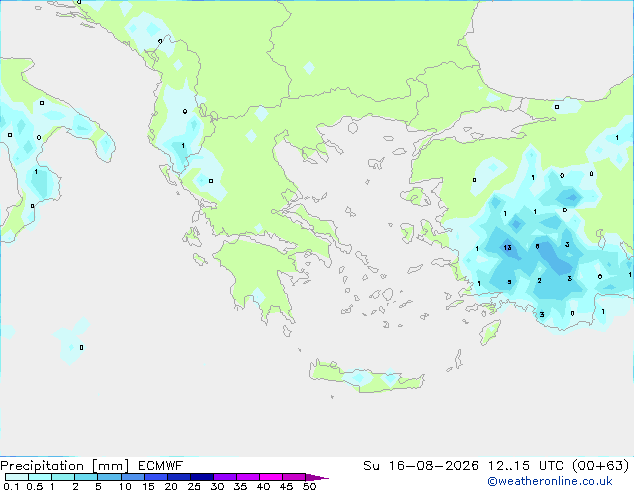Screen dimensions: 634x490
Task: Click the 15–20 mm legend color swatch
Action: (155, 477)
